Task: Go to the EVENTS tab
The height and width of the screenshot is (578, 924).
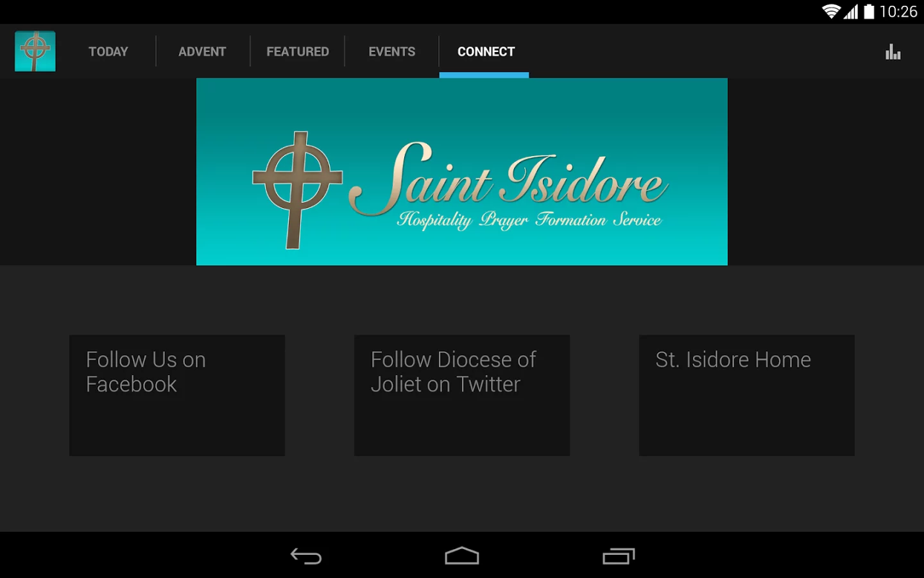Action: (392, 51)
